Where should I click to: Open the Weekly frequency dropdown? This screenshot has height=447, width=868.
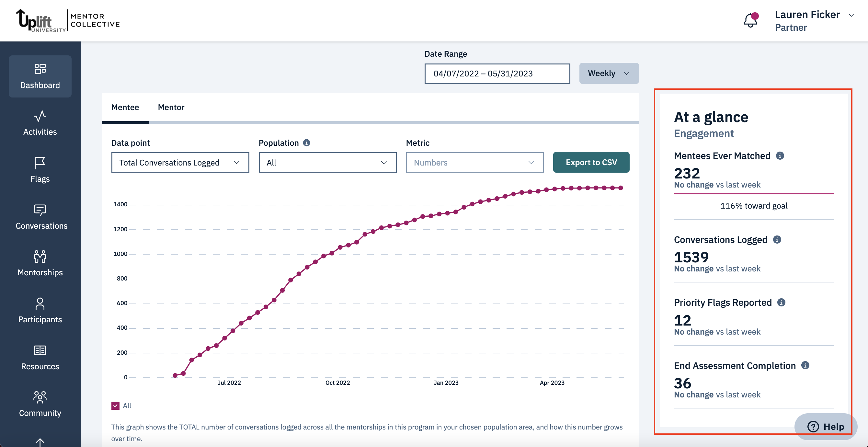pos(609,73)
